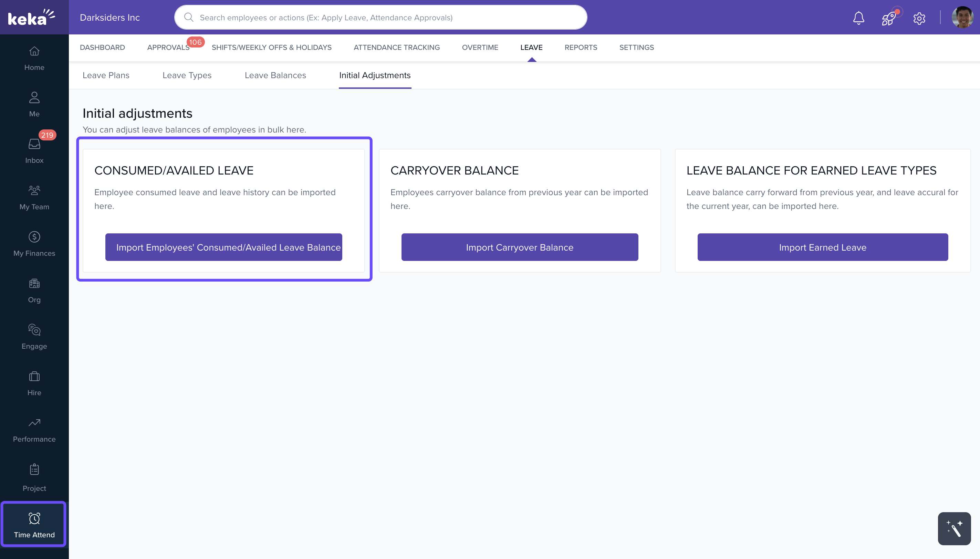
Task: Go to Home in sidebar
Action: [x=34, y=59]
